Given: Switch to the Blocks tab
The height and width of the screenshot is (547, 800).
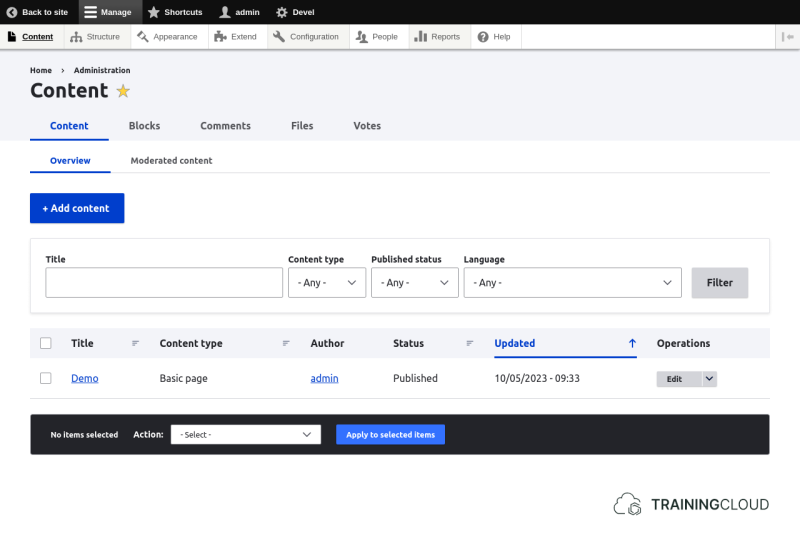Looking at the screenshot, I should (144, 126).
